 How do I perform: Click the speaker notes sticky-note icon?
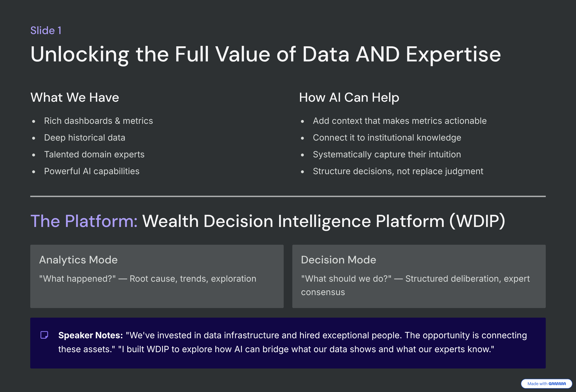[x=44, y=335]
